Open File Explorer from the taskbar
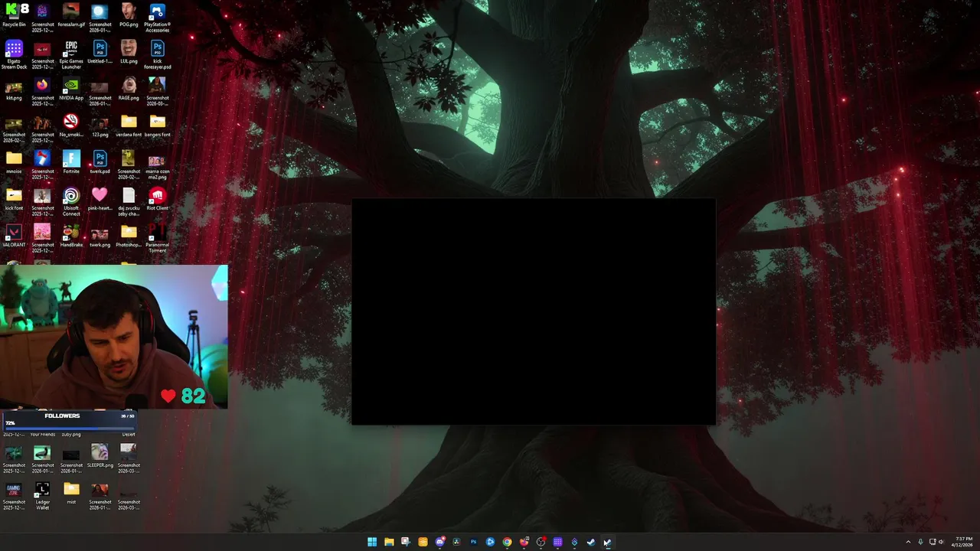Viewport: 980px width, 551px height. tap(389, 542)
